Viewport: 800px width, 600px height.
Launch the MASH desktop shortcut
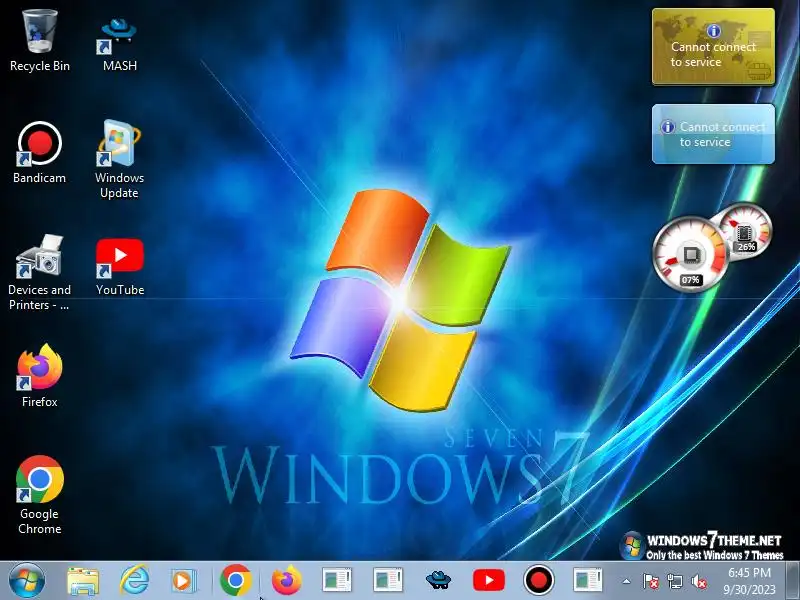point(119,43)
